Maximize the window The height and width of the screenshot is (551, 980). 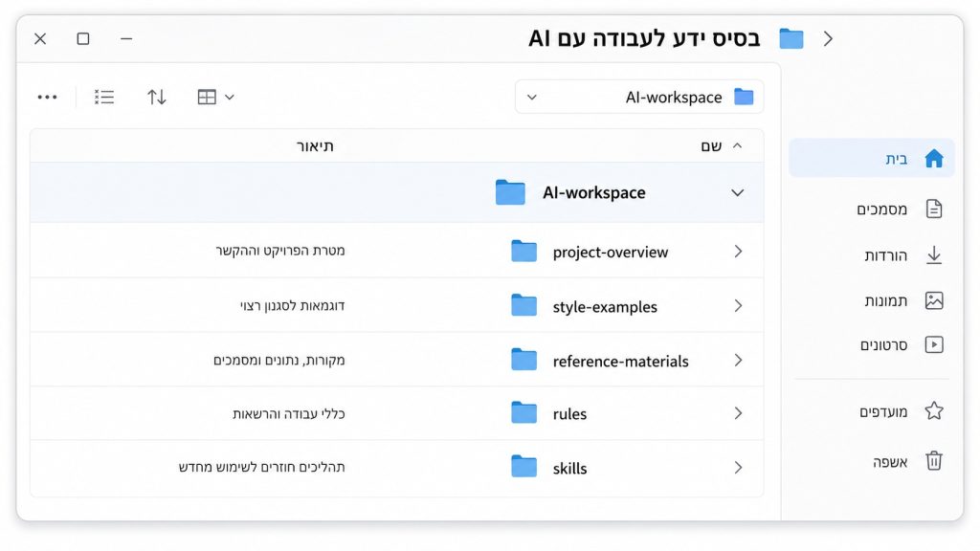coord(83,38)
